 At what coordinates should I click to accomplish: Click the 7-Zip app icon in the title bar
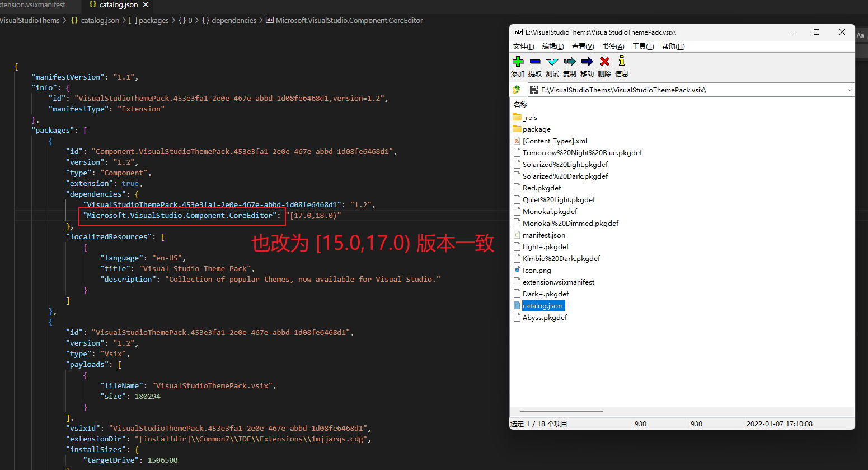tap(518, 32)
